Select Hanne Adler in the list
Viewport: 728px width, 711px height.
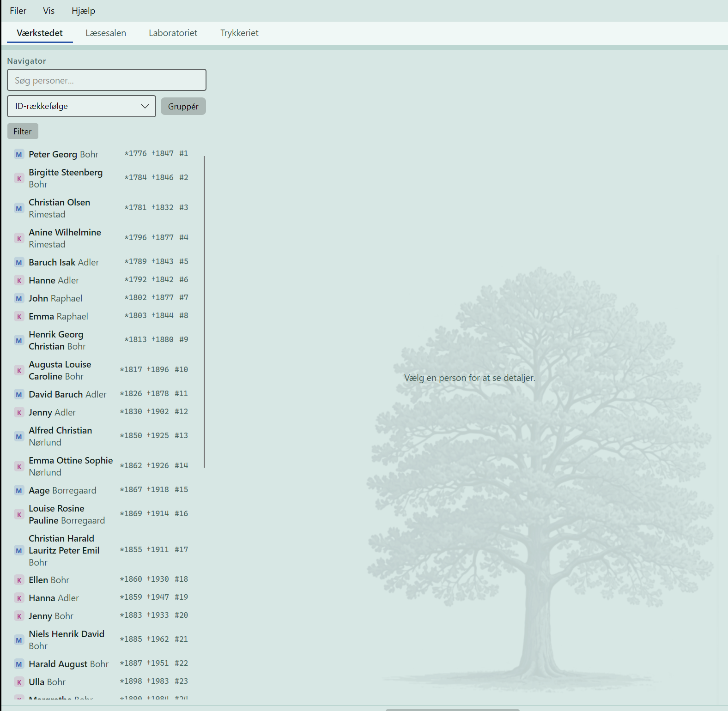[102, 280]
